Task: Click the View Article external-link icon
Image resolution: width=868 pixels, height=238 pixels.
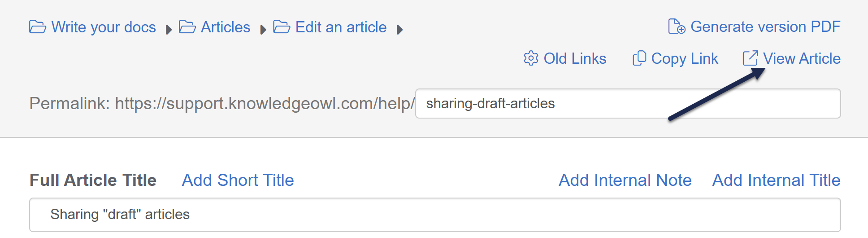Action: 750,58
